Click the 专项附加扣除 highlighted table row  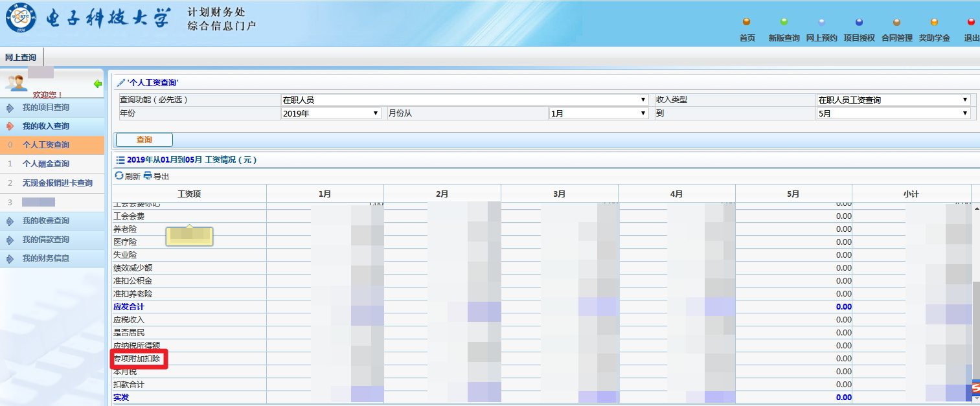tap(137, 358)
